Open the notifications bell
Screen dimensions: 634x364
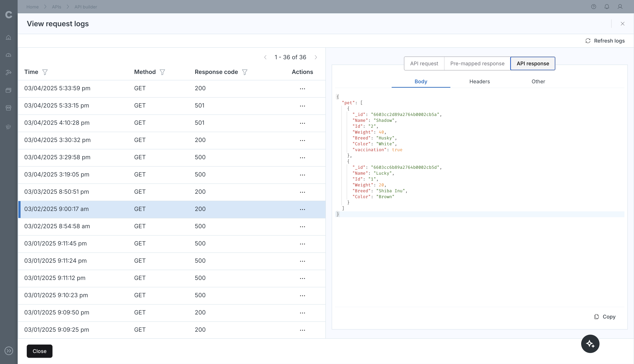coord(607,7)
